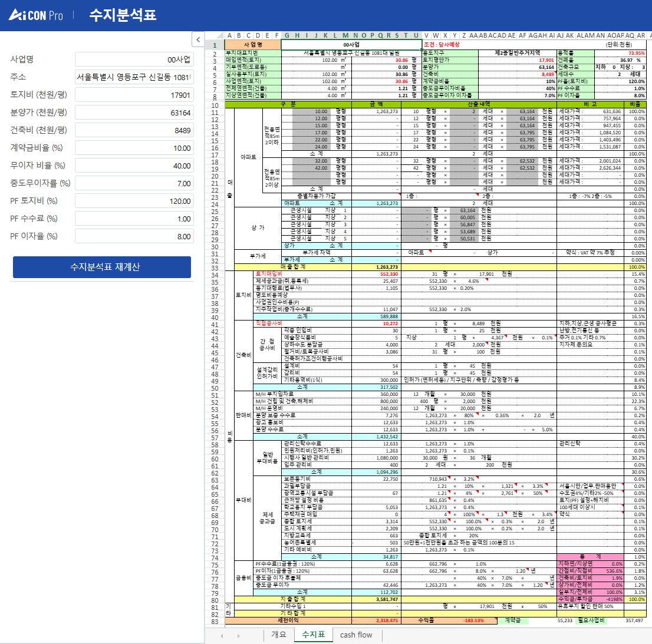Click the 계약금비율 (%) field
652x644 pixels.
coord(134,149)
